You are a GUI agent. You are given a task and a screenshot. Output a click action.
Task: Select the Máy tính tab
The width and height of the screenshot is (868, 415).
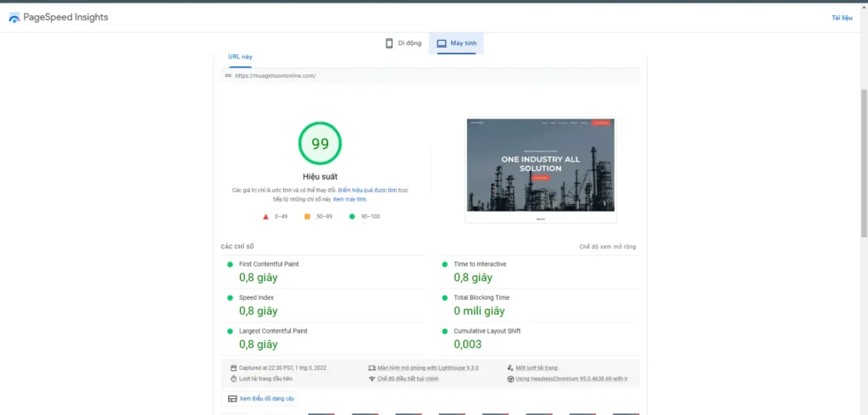[457, 43]
